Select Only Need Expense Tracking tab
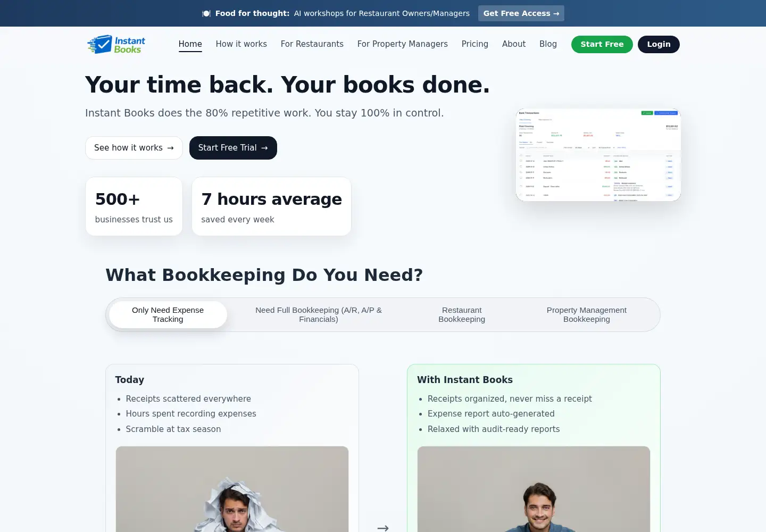Screen dimensions: 766x532 coord(168,314)
